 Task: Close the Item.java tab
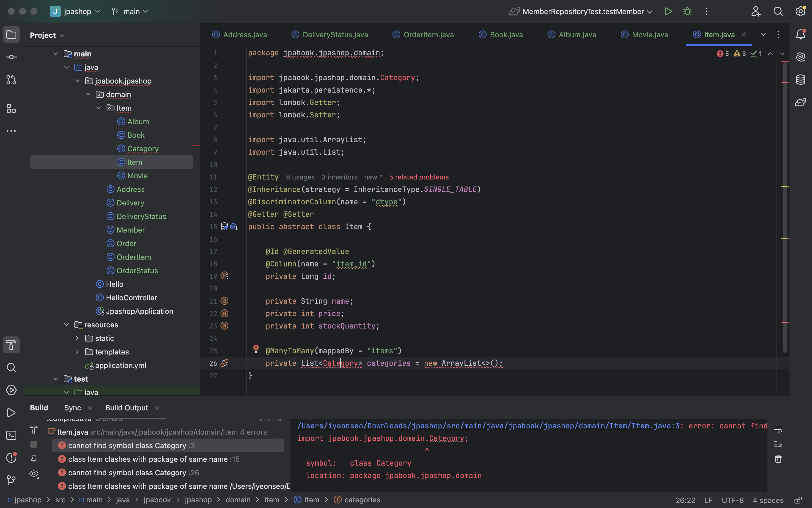click(x=743, y=35)
